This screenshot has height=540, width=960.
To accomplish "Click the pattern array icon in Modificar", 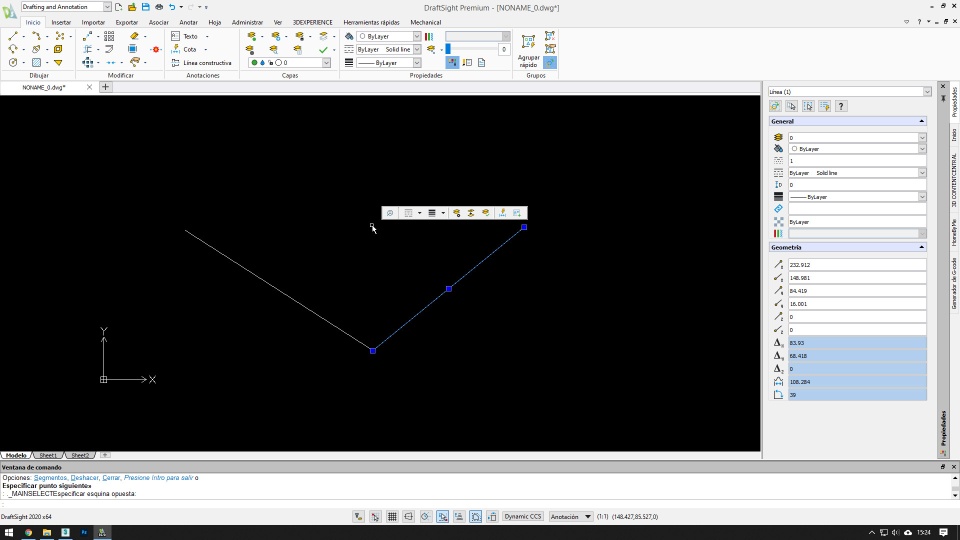I will coord(109,36).
